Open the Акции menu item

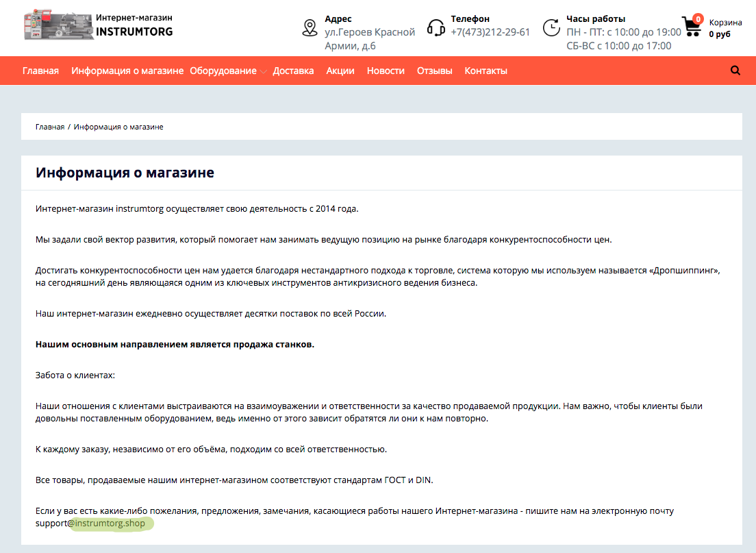click(340, 71)
